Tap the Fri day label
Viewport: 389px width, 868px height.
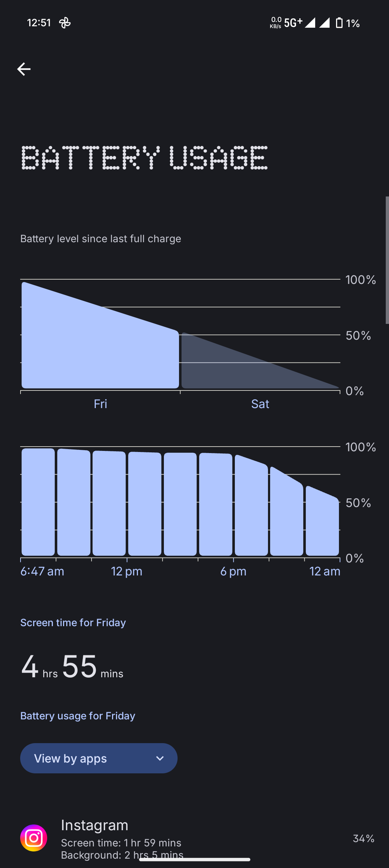point(100,404)
